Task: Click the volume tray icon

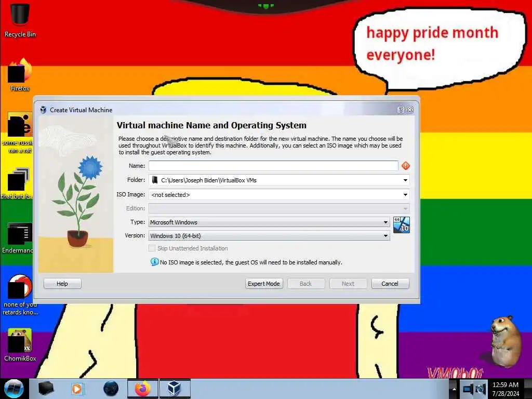Action: 481,389
